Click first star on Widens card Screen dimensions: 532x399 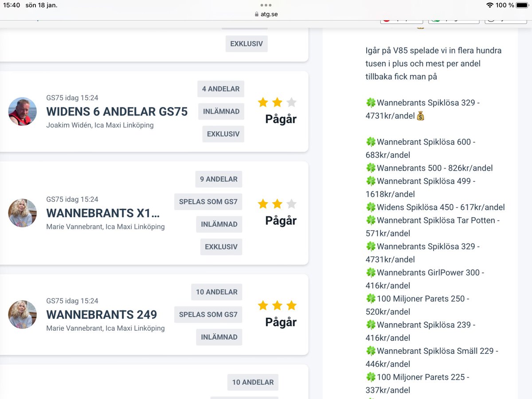[263, 102]
